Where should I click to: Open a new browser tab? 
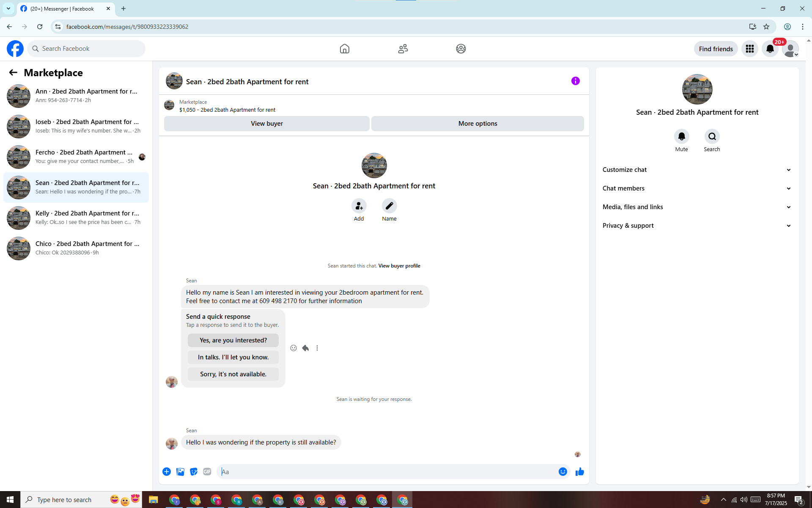pyautogui.click(x=123, y=8)
